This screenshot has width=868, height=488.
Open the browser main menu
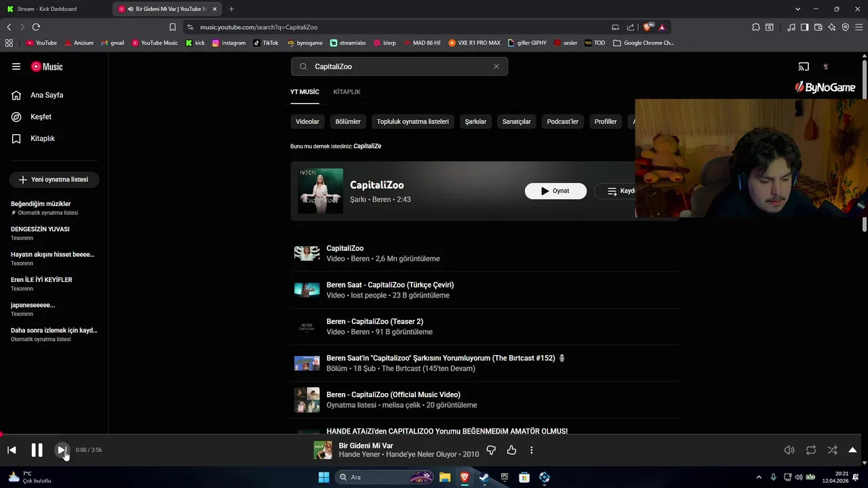(859, 27)
